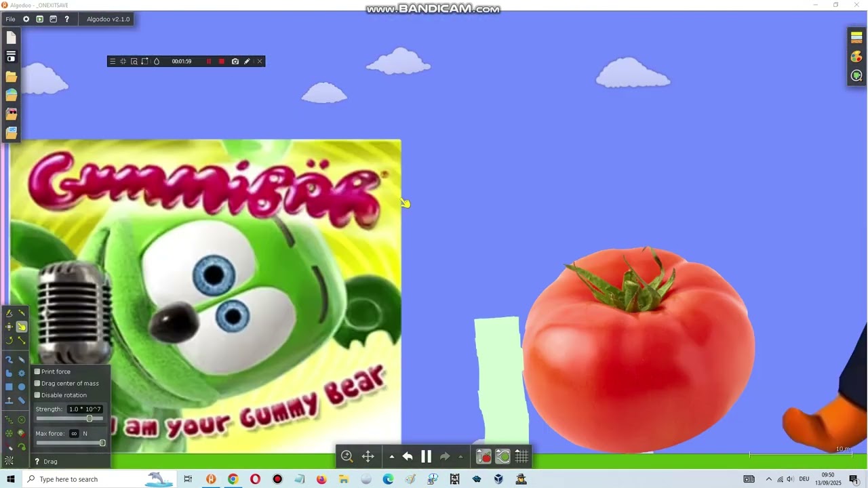Click the Algodoo v2.1.0 label
868x488 pixels.
[108, 19]
